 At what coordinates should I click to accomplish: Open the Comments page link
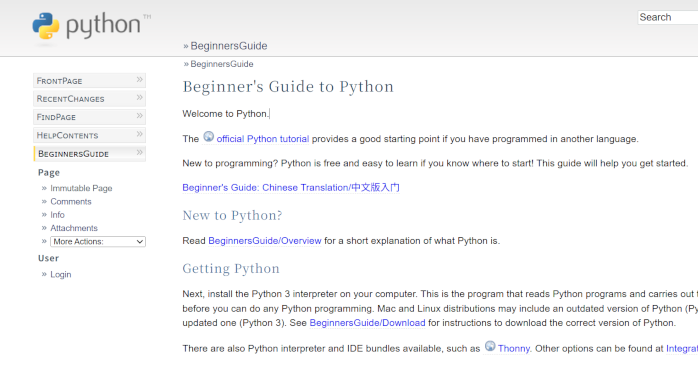point(71,202)
